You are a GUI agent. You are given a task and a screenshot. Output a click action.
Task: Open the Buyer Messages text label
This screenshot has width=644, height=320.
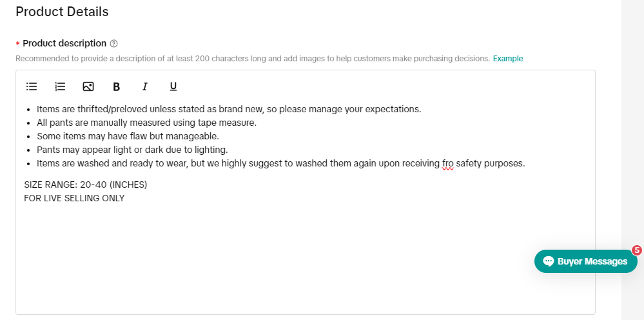pyautogui.click(x=592, y=261)
